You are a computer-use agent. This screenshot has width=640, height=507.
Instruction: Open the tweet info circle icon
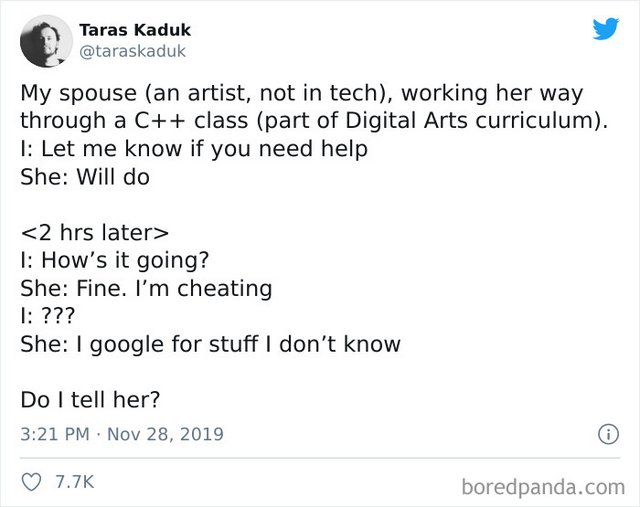[x=608, y=434]
